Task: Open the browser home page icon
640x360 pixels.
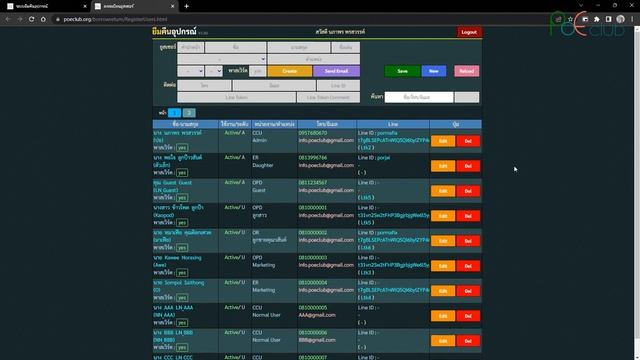Action: [43, 19]
